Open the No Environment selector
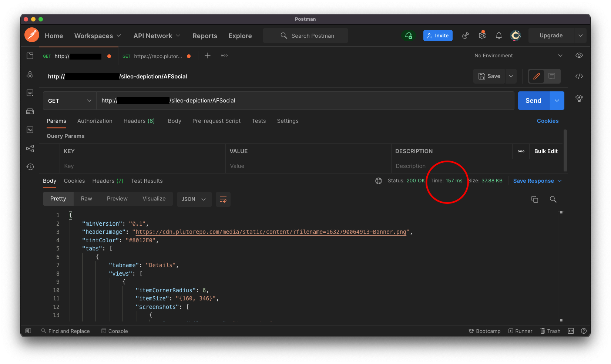611x364 pixels. pos(518,55)
